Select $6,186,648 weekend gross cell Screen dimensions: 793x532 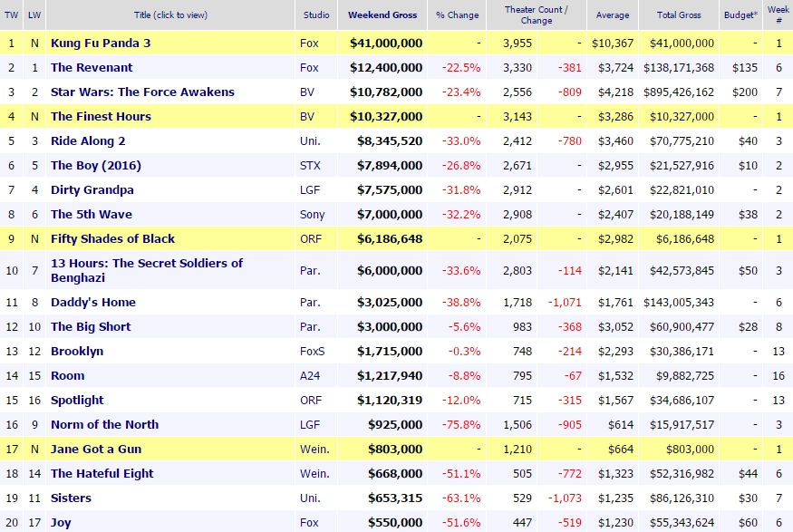(x=390, y=238)
